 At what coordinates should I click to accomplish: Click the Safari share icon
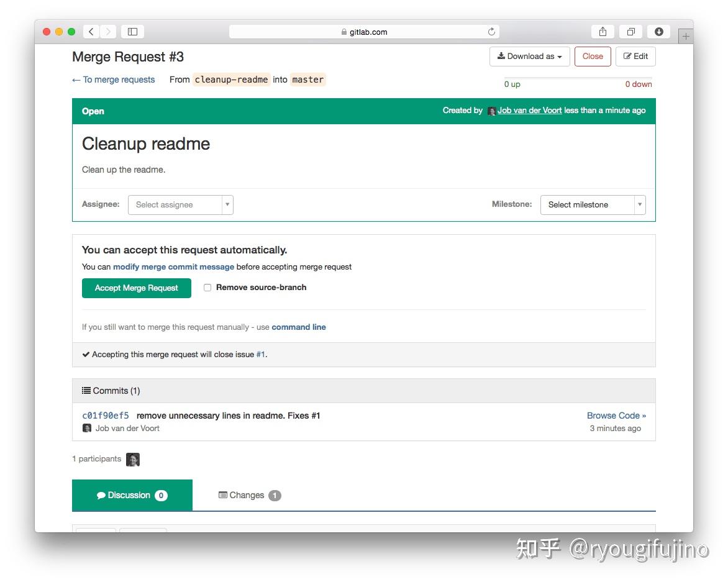(x=602, y=31)
